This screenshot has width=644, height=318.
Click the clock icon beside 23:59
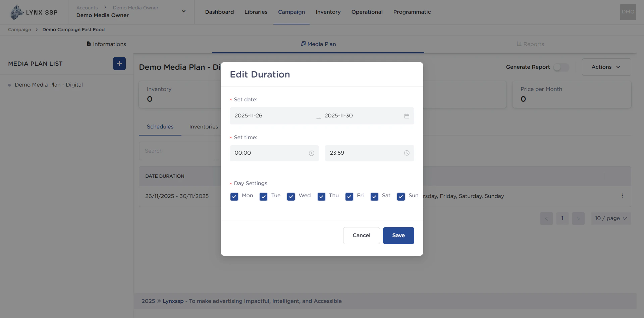pos(407,153)
